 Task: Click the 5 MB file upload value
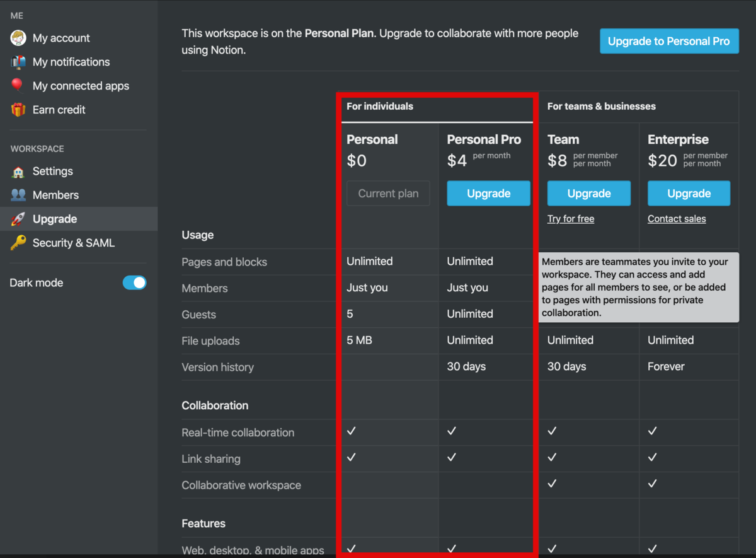tap(359, 340)
